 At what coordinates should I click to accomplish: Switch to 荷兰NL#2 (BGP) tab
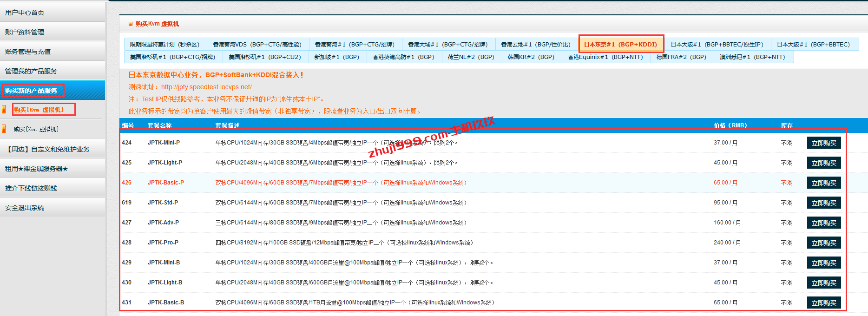tap(471, 57)
